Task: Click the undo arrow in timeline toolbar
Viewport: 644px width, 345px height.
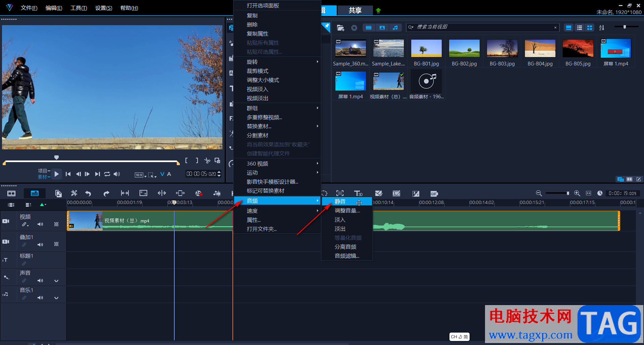Action: point(88,193)
